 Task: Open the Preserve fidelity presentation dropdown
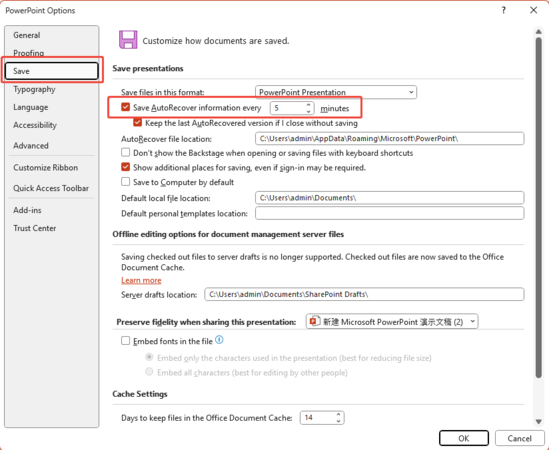[x=392, y=321]
